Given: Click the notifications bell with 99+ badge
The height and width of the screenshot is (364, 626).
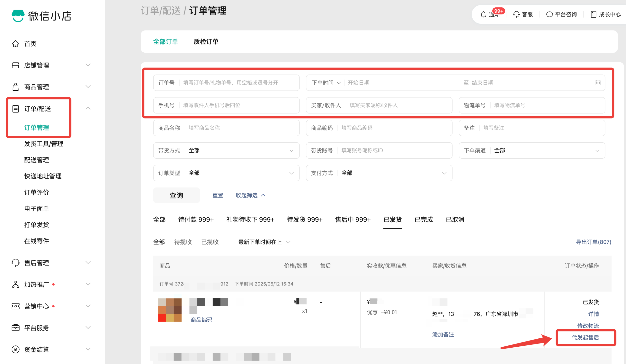Looking at the screenshot, I should click(x=483, y=14).
